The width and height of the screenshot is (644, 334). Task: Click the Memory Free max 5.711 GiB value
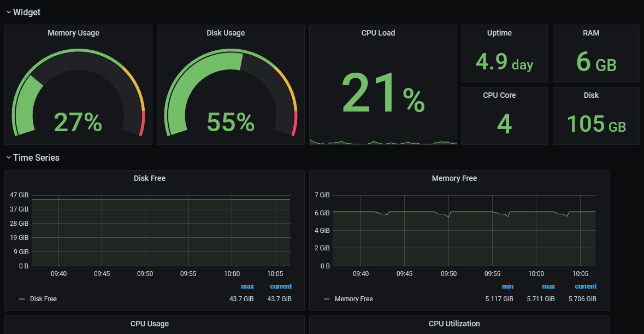click(541, 299)
